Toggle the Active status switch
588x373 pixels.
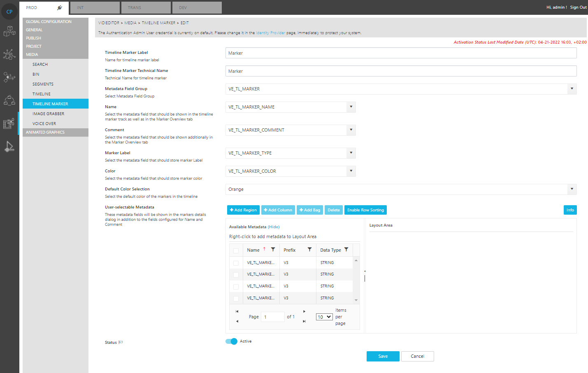(x=232, y=341)
